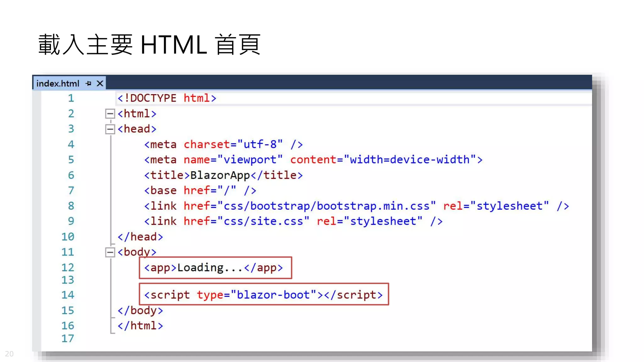
Task: Click the closing </html> tag
Action: pyautogui.click(x=140, y=326)
